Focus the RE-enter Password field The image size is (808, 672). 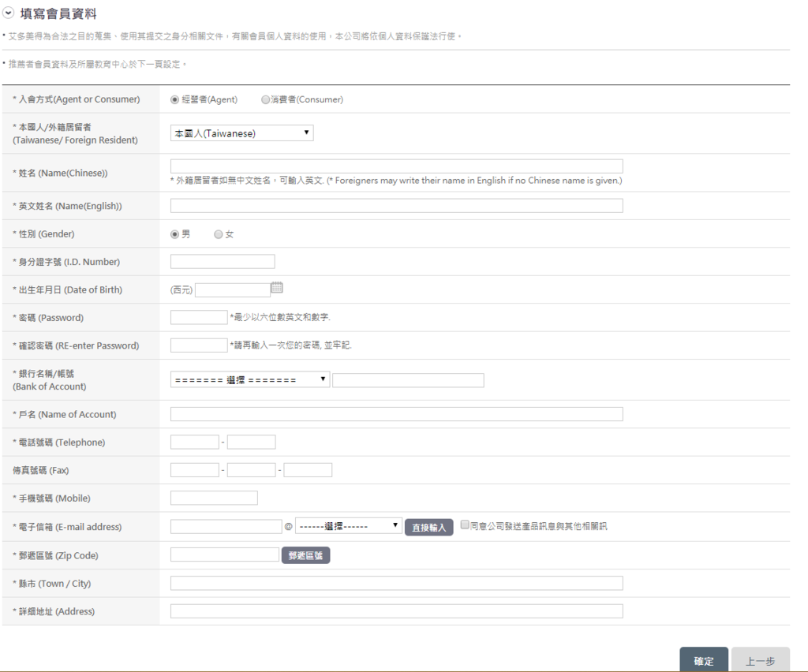tap(199, 345)
